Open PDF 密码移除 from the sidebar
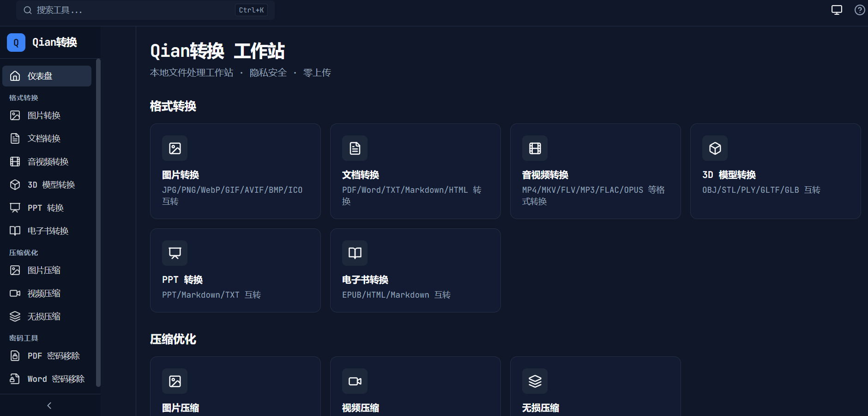 47,356
